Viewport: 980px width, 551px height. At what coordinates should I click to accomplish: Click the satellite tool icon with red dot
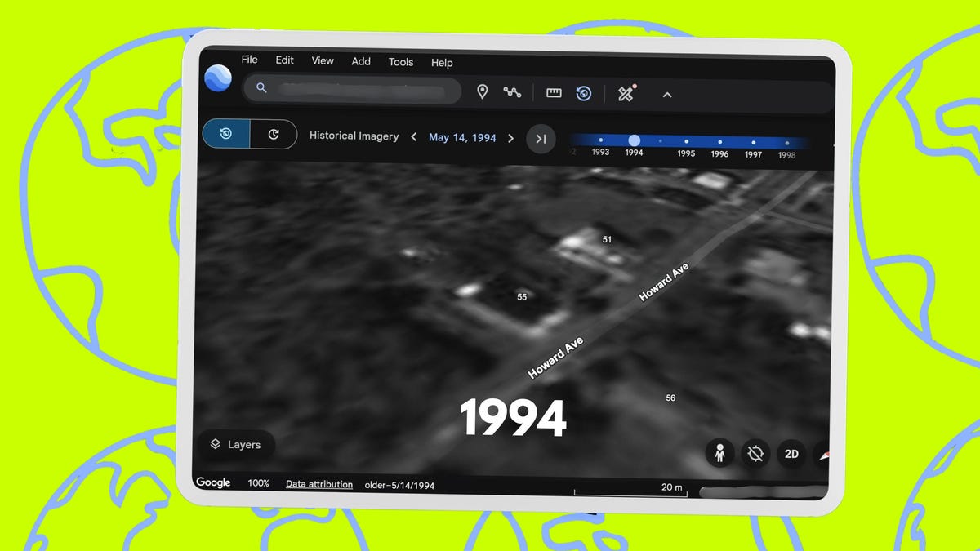point(626,93)
